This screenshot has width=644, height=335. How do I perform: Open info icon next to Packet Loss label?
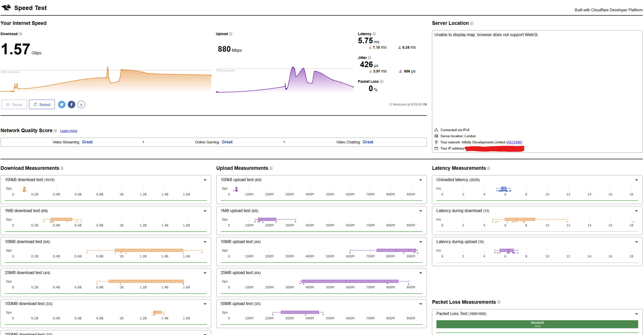point(382,81)
